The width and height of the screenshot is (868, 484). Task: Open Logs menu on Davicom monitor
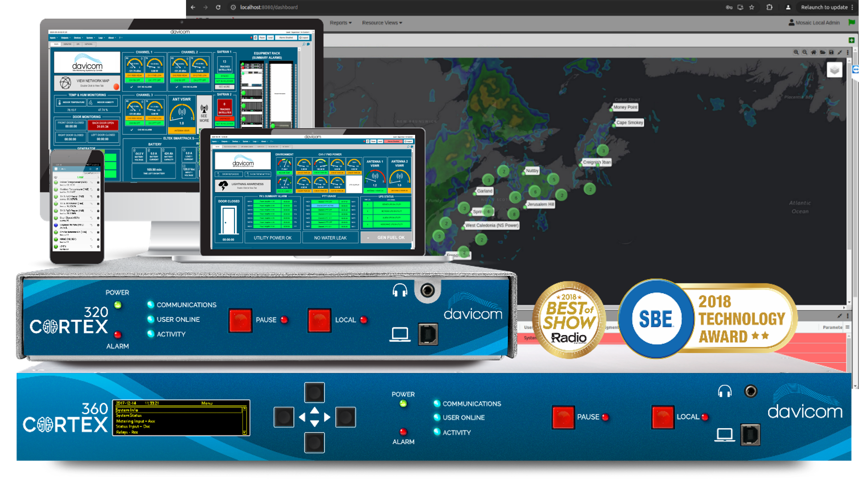[x=101, y=38]
